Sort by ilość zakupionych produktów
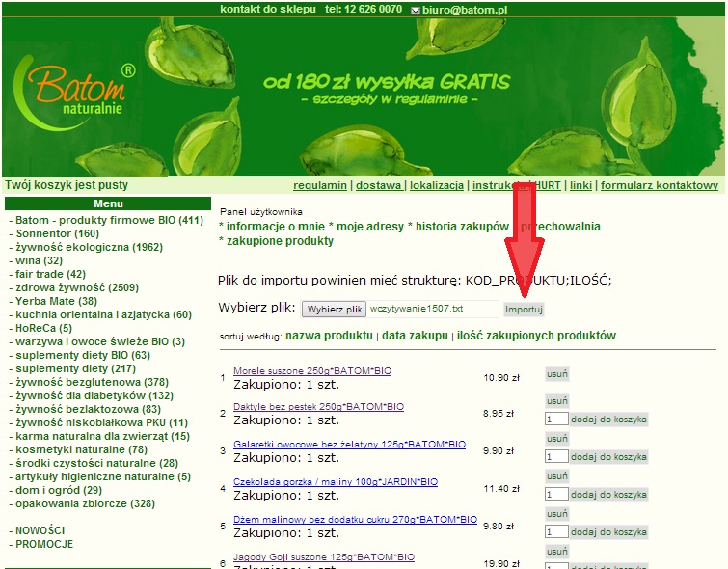Viewport: 728px width, 569px height. (x=536, y=336)
